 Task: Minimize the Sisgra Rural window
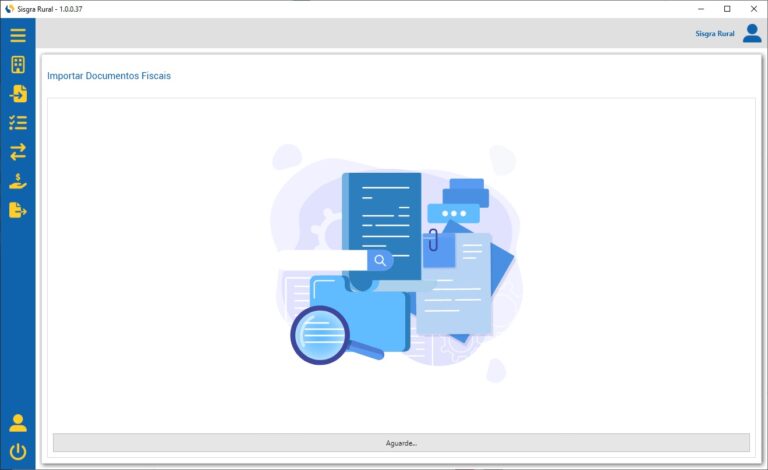click(x=700, y=9)
